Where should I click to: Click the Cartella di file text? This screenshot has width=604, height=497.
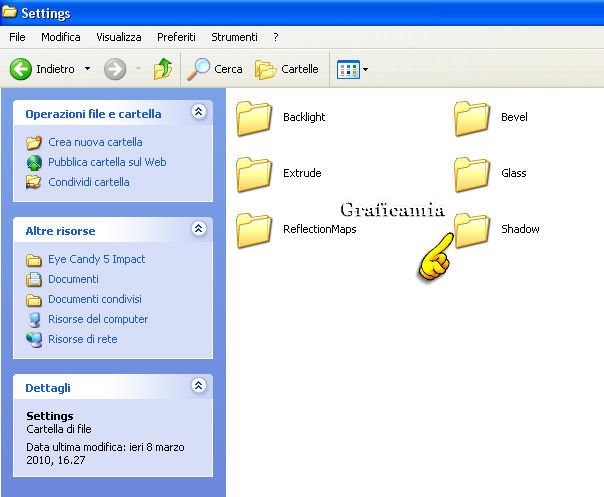(59, 429)
